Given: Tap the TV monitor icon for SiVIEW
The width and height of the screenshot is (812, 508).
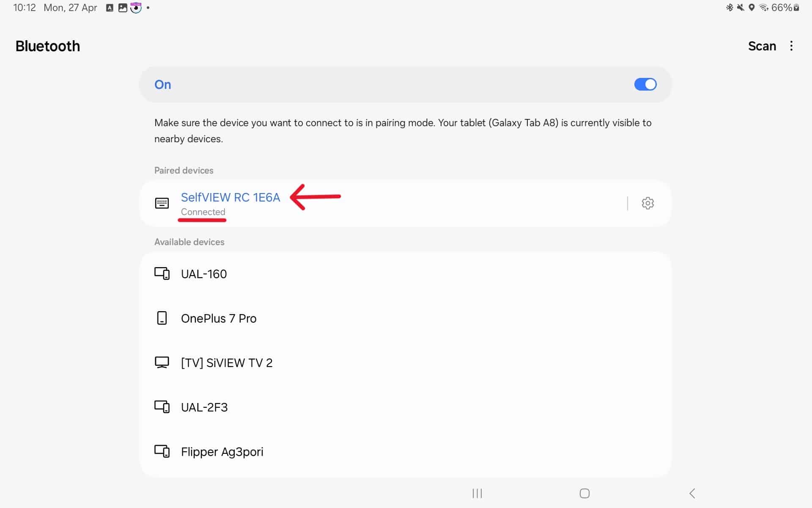Looking at the screenshot, I should pos(162,362).
